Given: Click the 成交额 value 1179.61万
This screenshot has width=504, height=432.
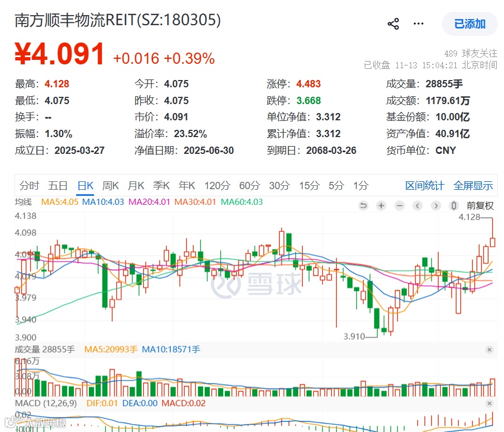Looking at the screenshot, I should pyautogui.click(x=448, y=101).
